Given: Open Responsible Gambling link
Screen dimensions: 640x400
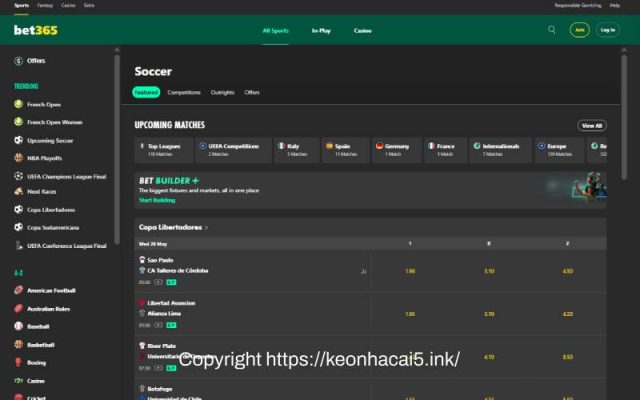Looking at the screenshot, I should click(578, 5).
